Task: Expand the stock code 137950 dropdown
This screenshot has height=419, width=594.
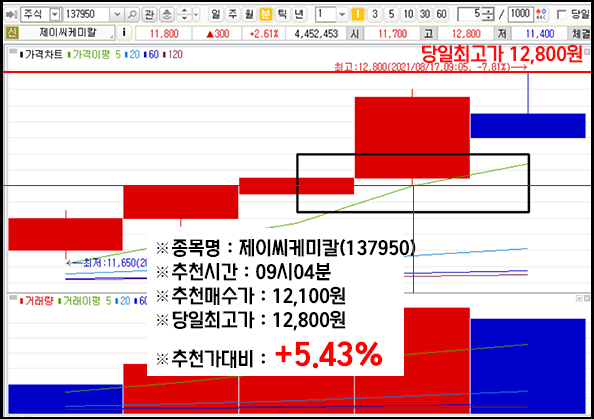Action: click(x=117, y=14)
